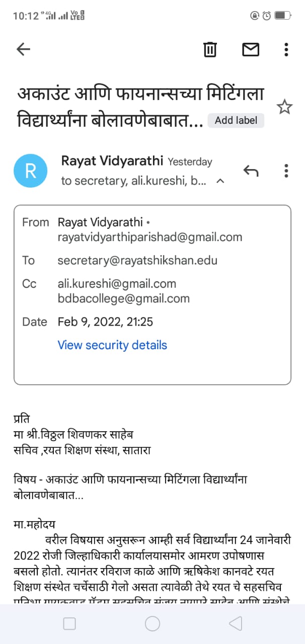Screen dimensions: 305x644
Task: Delete this email with the trash icon
Action: tap(209, 49)
